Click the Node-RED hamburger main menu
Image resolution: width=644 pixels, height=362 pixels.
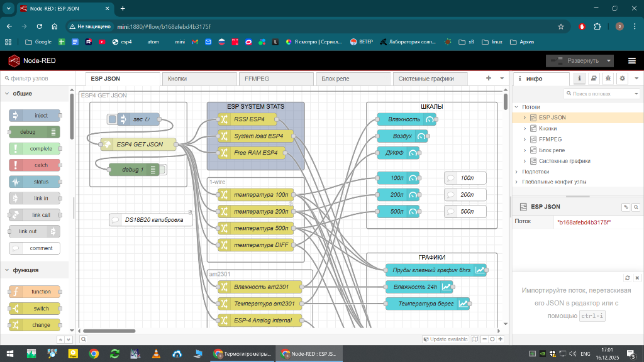(631, 61)
